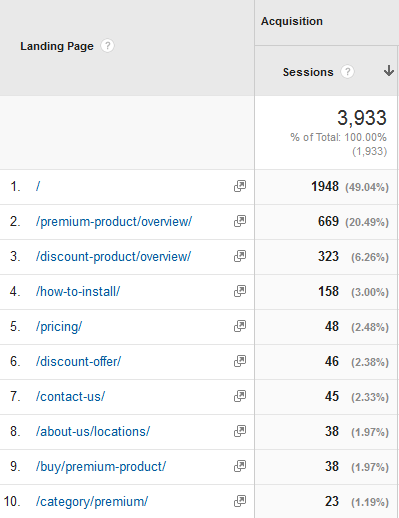Click the Landing Page column header
The image size is (399, 518).
[57, 46]
